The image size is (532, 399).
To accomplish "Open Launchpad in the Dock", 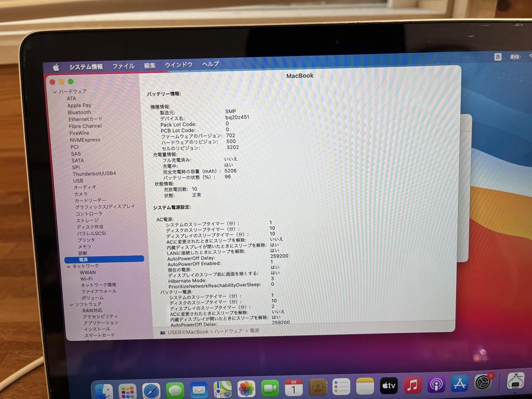I will (x=127, y=392).
